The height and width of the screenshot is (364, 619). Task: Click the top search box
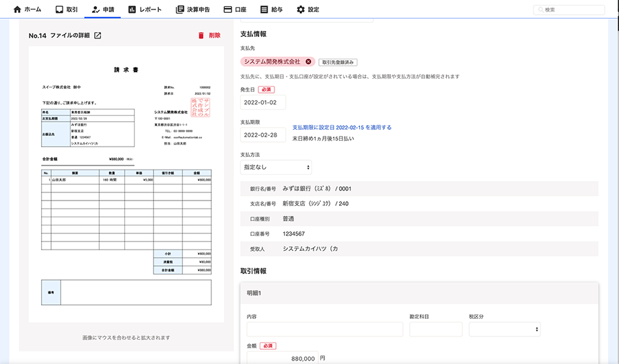[569, 10]
